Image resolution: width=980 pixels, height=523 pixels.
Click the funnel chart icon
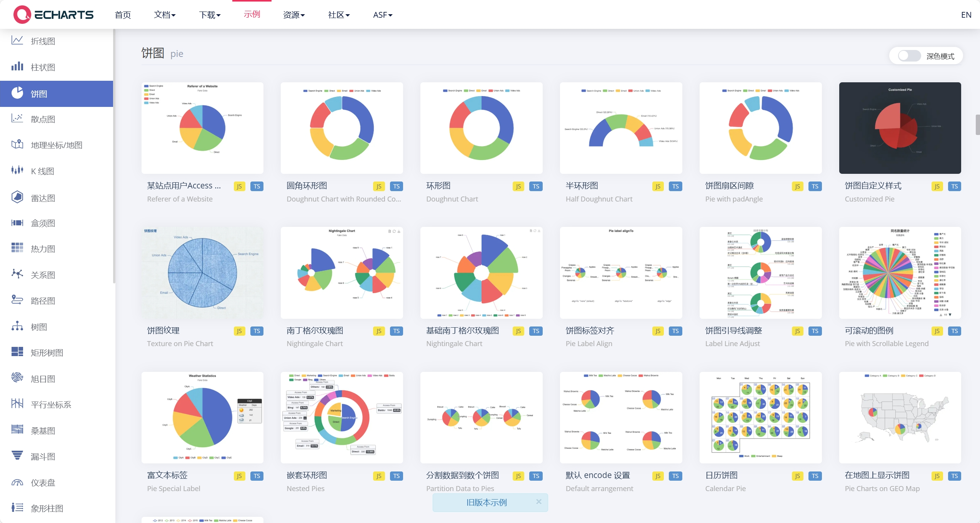pyautogui.click(x=17, y=456)
